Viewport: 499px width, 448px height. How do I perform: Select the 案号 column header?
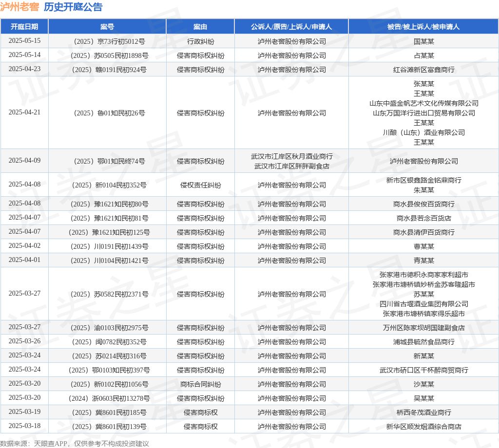point(107,27)
